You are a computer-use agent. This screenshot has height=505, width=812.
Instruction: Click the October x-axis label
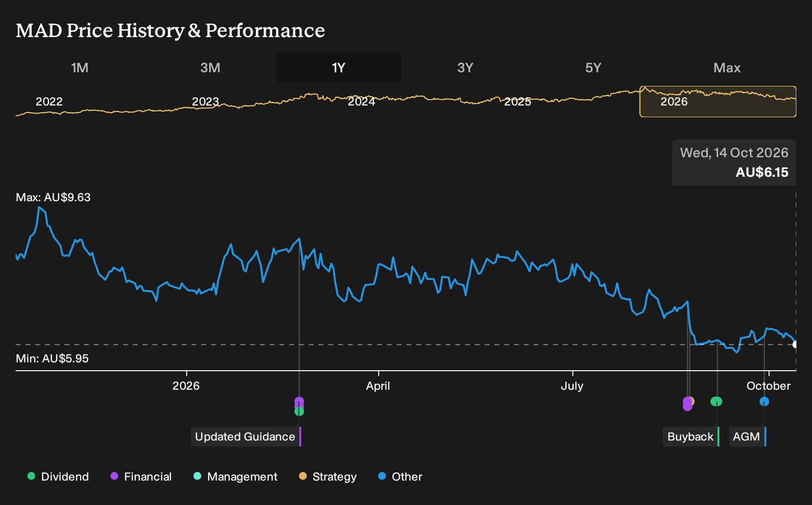pos(769,386)
